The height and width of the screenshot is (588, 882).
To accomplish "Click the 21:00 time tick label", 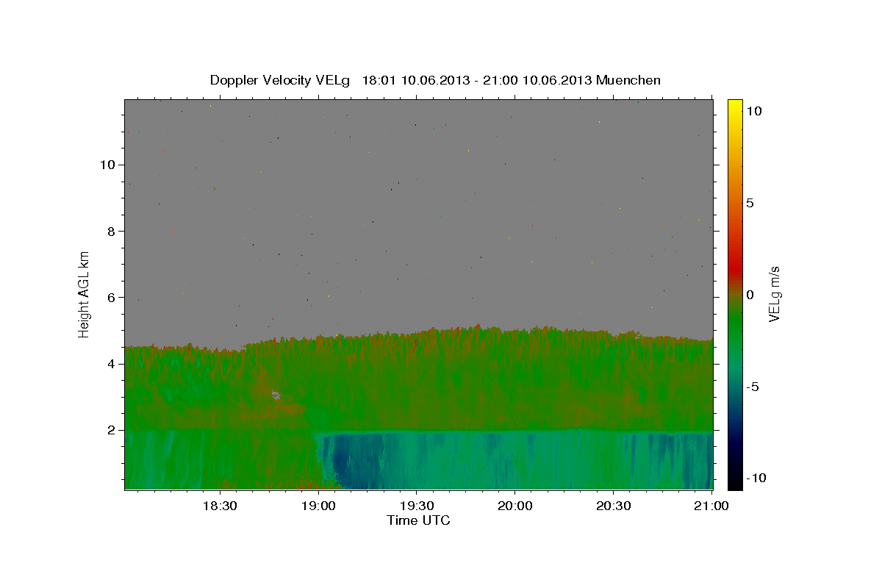I will coord(711,506).
